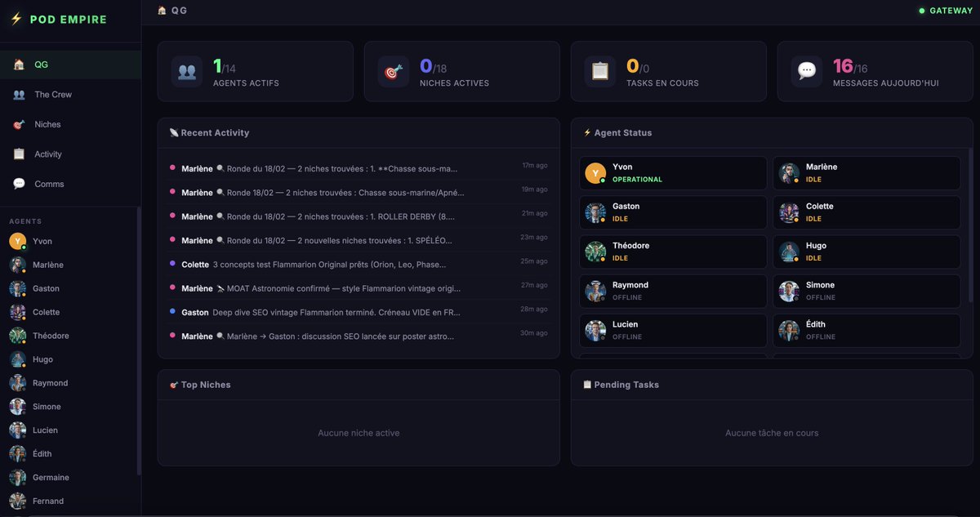Click the chat icon on Messages Aujourd'hui card
Image resolution: width=980 pixels, height=517 pixels.
[807, 72]
